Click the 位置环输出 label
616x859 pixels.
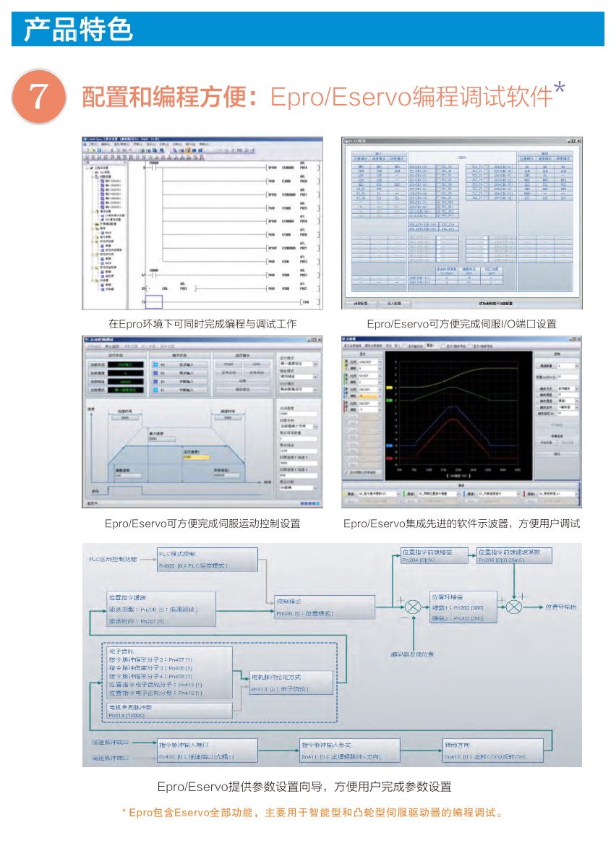tap(561, 607)
